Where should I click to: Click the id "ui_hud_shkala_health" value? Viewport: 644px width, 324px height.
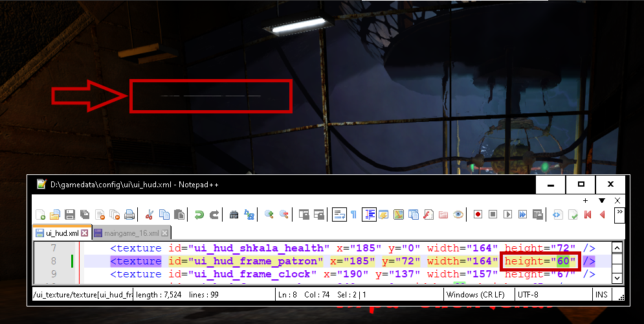[259, 248]
